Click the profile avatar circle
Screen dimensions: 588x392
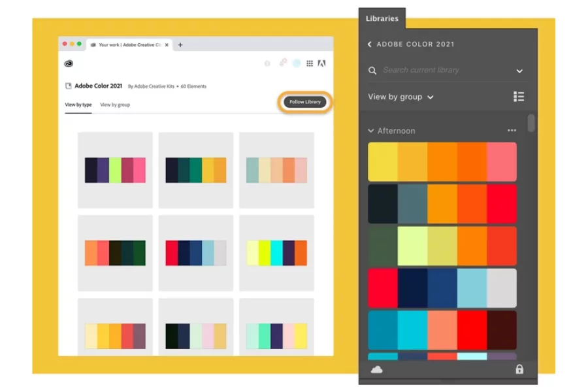pyautogui.click(x=296, y=63)
